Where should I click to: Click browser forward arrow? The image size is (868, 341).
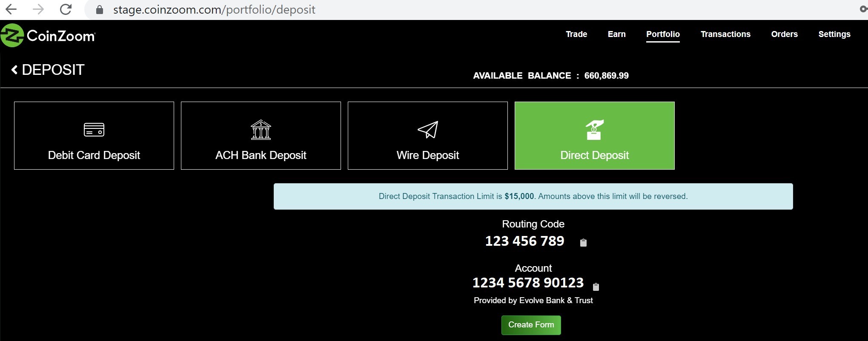[x=38, y=9]
